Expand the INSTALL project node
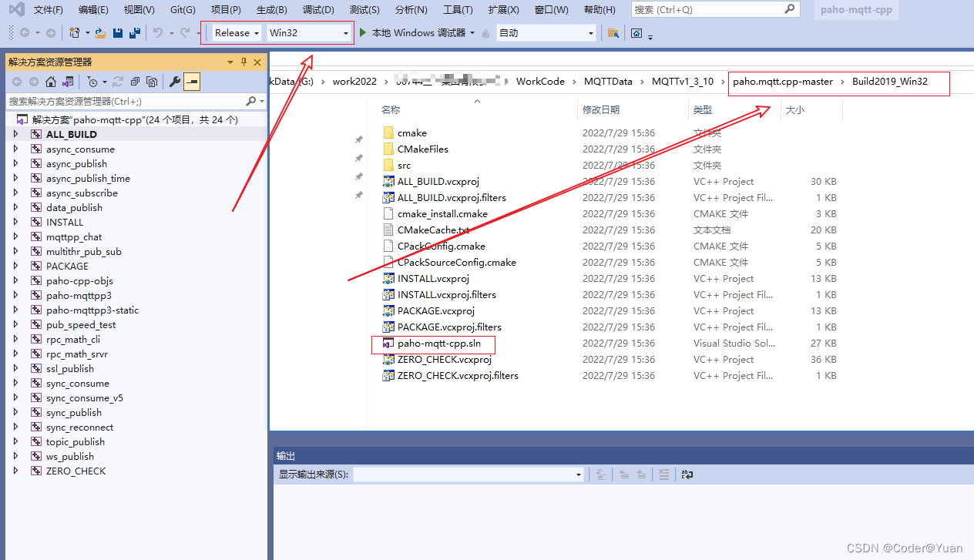Image resolution: width=974 pixels, height=560 pixels. [x=15, y=222]
